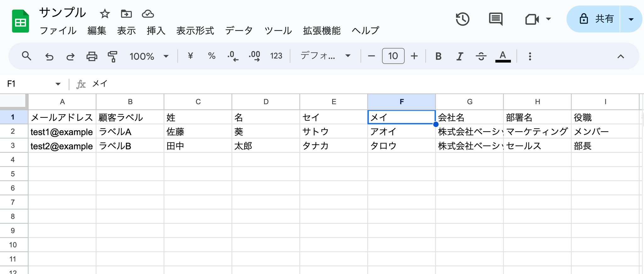Viewport: 644px width, 274px height.
Task: Open version history clock icon
Action: coord(463,19)
